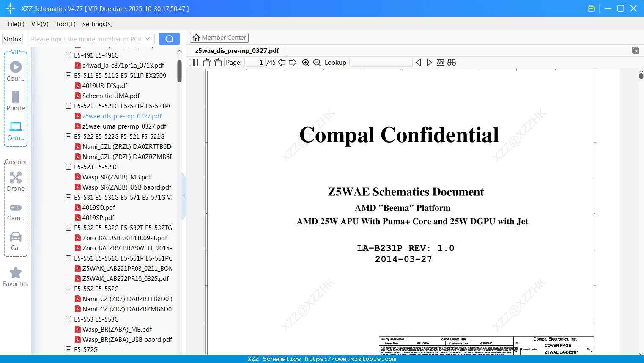The image size is (644, 363).
Task: Open Zoro_BA_USB_20141009-1.pdf
Action: [125, 238]
